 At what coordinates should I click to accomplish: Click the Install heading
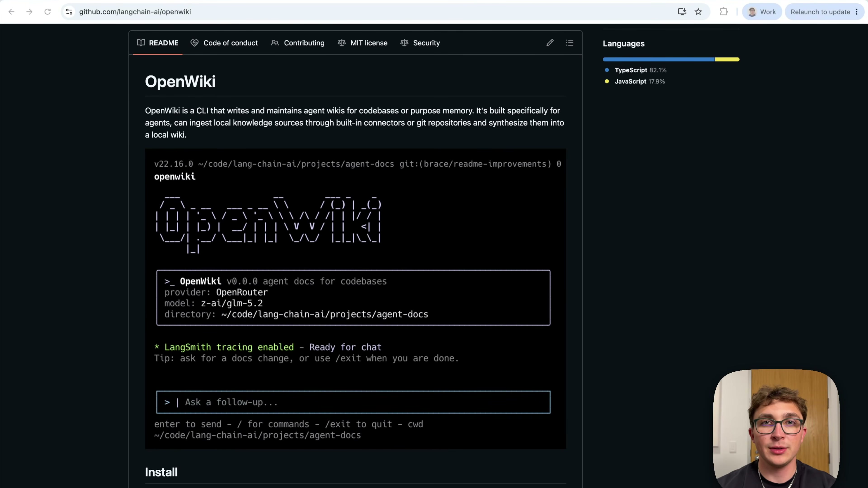point(161,472)
